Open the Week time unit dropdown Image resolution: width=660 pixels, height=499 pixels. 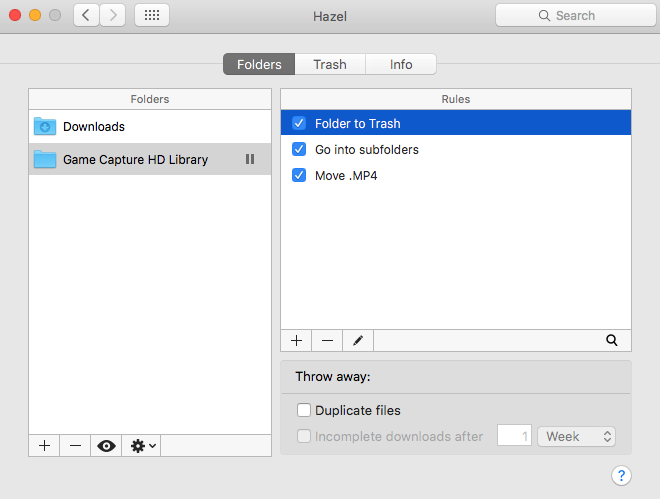coord(576,436)
